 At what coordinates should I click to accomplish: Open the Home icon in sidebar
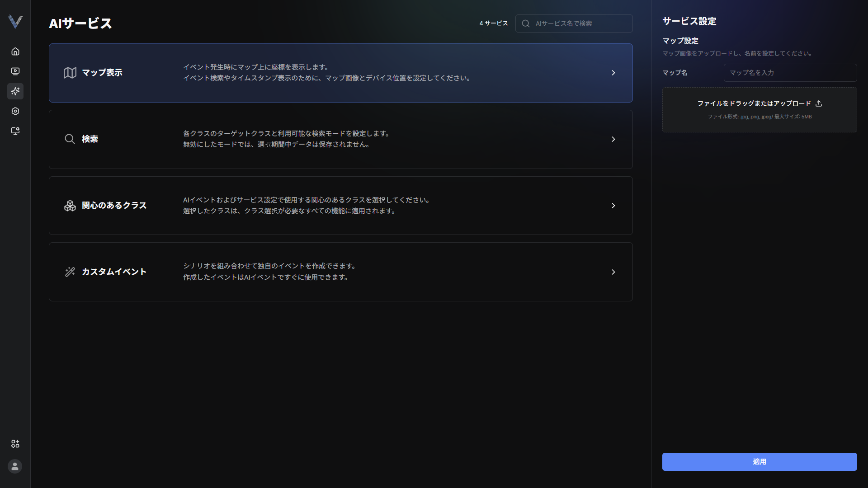[x=15, y=52]
